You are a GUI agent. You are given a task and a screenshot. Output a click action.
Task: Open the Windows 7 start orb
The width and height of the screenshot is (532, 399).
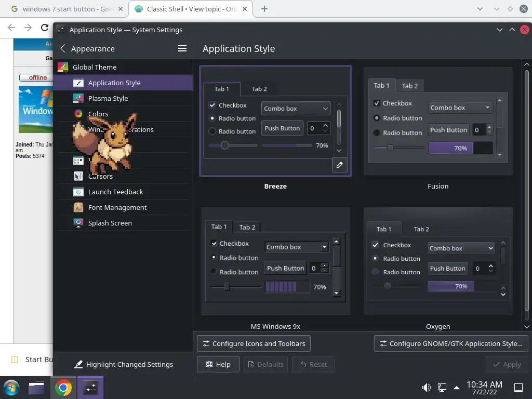(11, 388)
